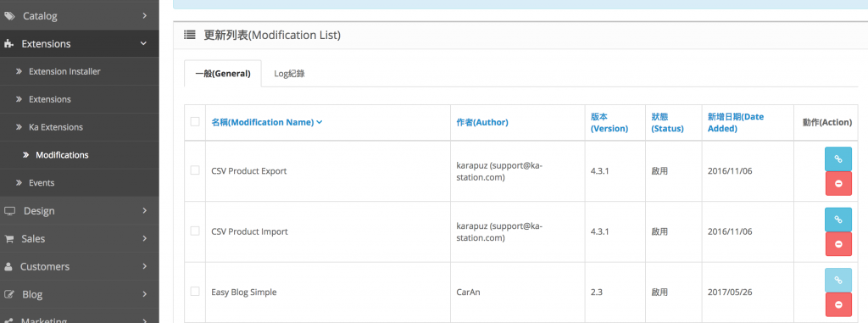
Task: Click red disable button for CSV Product Export
Action: pyautogui.click(x=838, y=183)
